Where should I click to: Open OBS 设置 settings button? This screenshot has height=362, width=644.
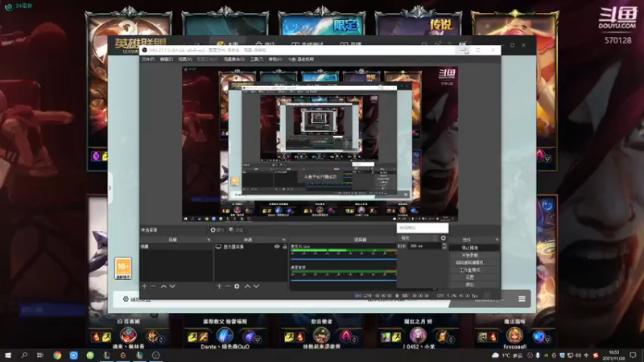[474, 278]
